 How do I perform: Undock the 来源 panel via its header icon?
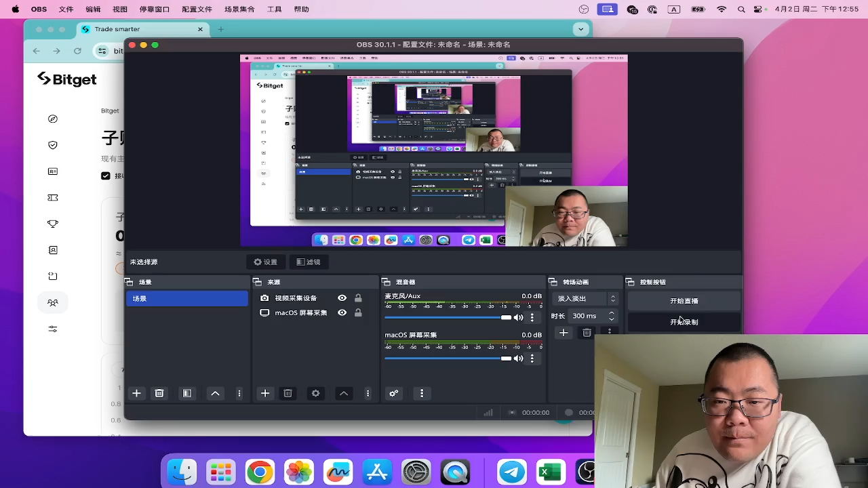[257, 282]
